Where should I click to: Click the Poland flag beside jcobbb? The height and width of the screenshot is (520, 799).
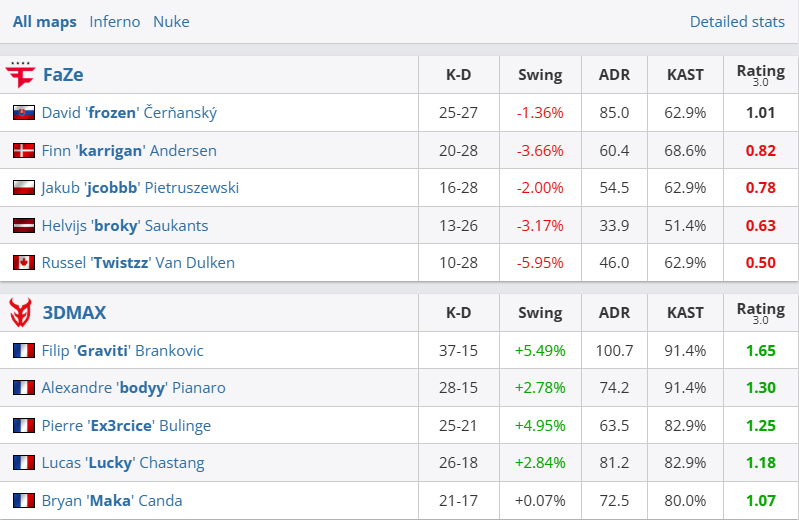point(24,188)
